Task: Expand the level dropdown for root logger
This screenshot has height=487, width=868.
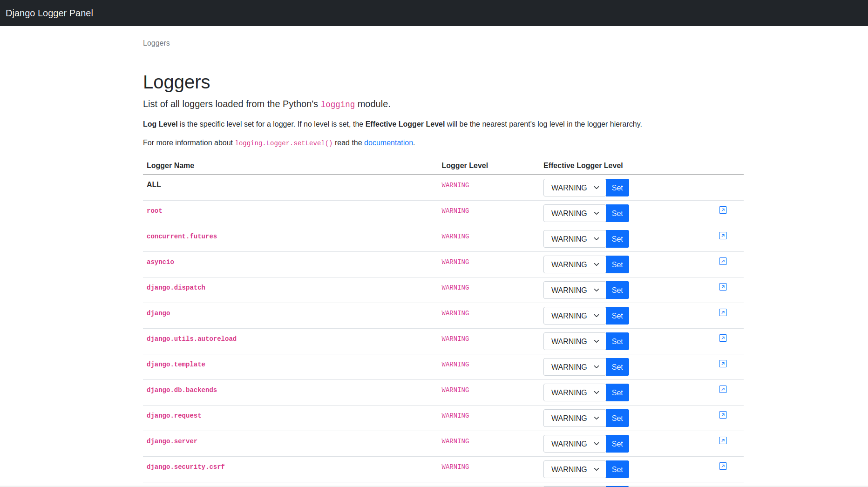Action: pos(575,213)
